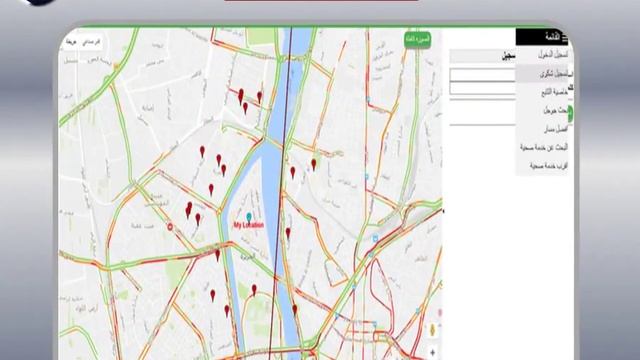Viewport: 640px width, 360px height.
Task: Focus the lower input field in the form
Action: 483,88
